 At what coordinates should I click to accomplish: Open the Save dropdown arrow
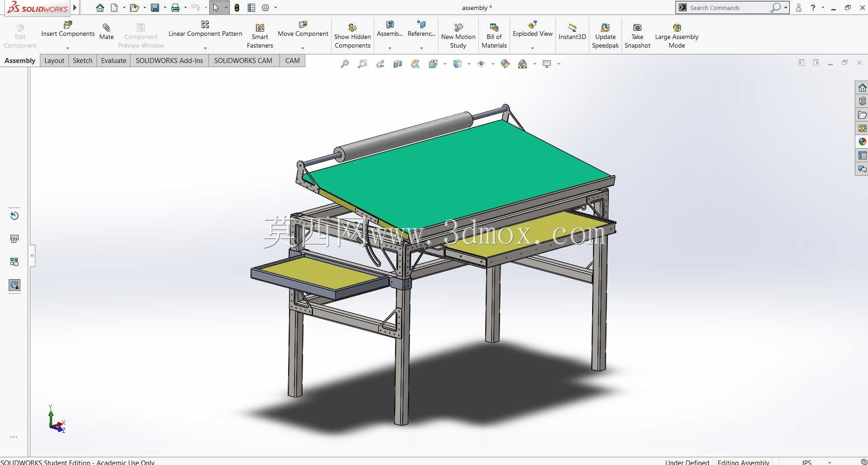pyautogui.click(x=165, y=8)
